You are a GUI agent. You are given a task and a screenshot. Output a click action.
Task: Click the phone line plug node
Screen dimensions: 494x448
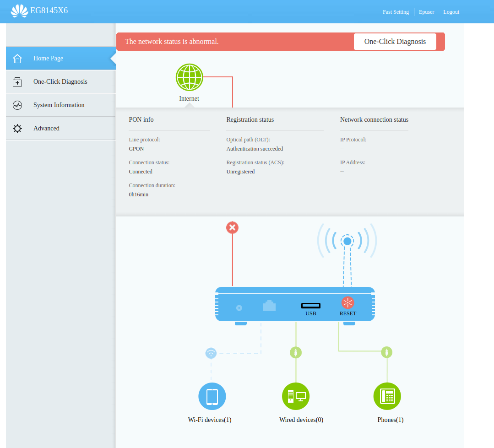(x=387, y=352)
